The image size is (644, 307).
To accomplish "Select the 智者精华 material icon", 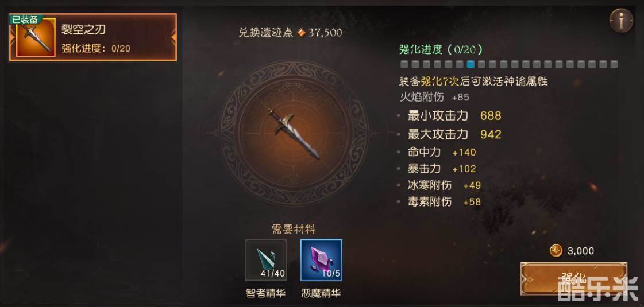I will click(266, 260).
